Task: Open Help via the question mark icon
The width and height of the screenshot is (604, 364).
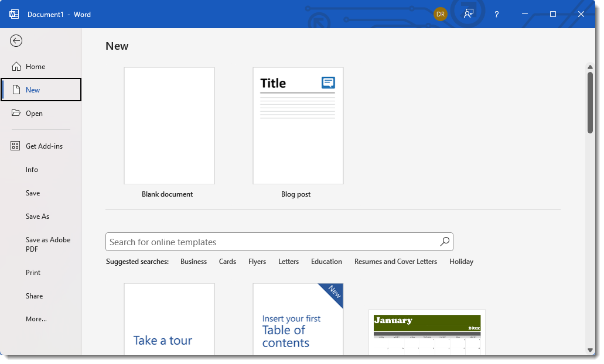Action: click(x=497, y=14)
